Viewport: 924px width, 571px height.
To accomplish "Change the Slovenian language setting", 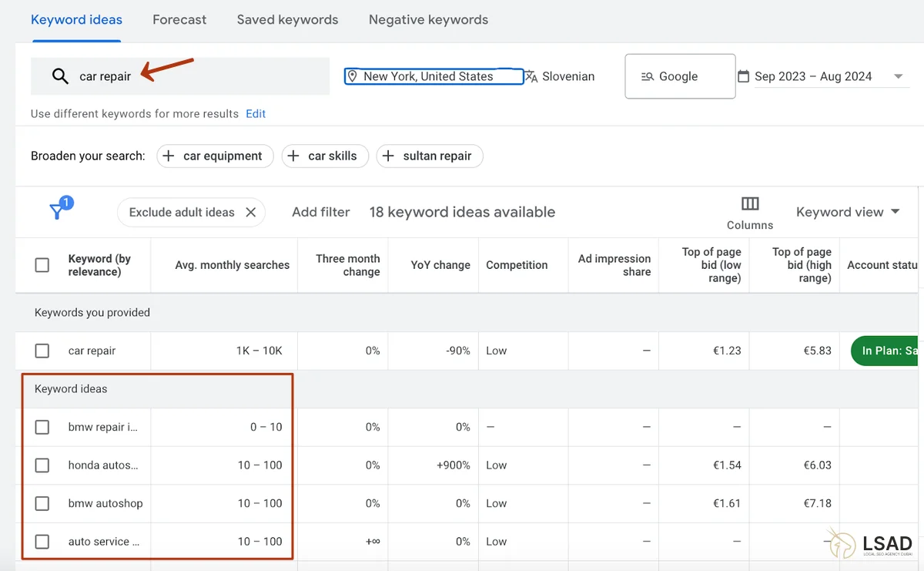I will [560, 76].
